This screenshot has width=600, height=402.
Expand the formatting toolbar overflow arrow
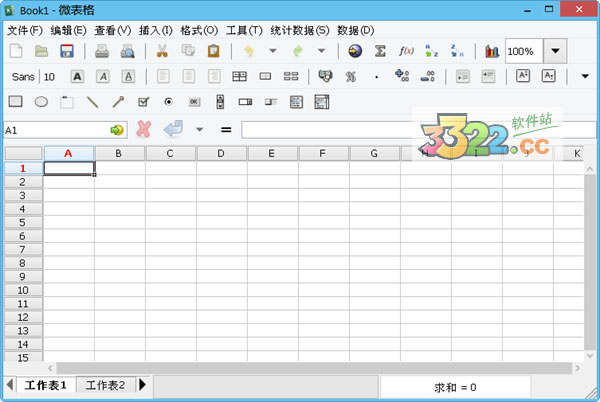click(x=585, y=76)
